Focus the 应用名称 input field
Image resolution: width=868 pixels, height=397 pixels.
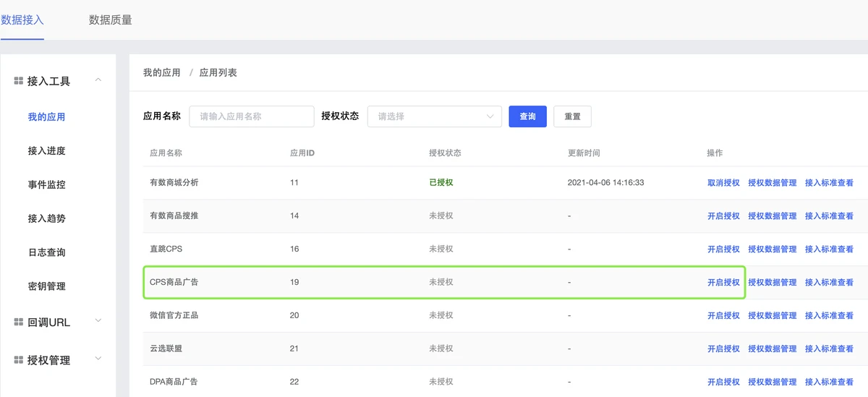click(251, 116)
